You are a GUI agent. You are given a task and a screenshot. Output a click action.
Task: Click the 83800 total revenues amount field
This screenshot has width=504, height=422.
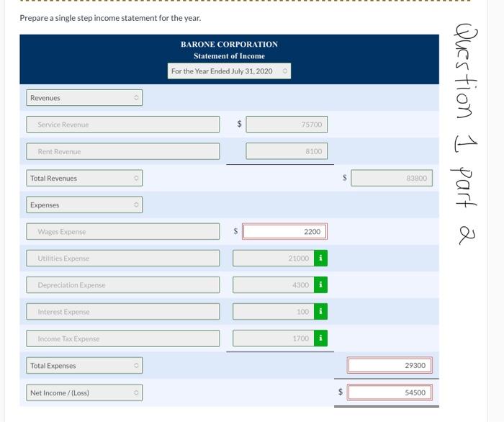click(392, 178)
